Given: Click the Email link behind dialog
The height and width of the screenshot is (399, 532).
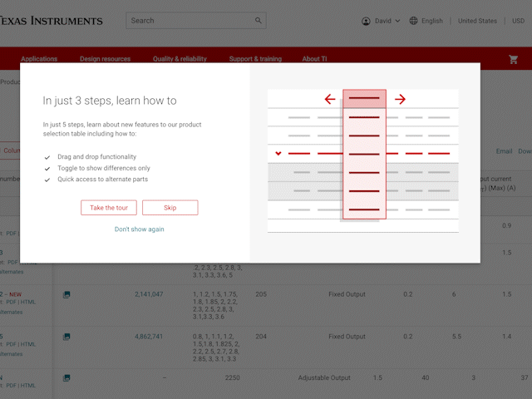Looking at the screenshot, I should pyautogui.click(x=504, y=151).
